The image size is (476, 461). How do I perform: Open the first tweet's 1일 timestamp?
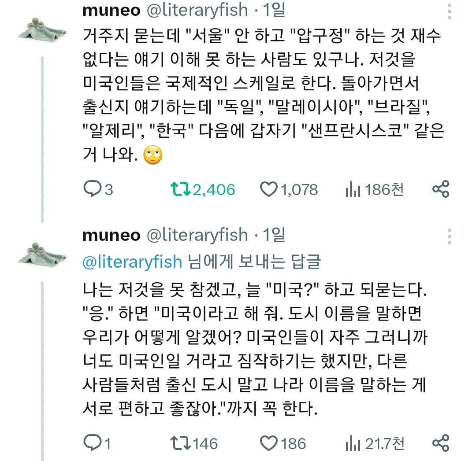pyautogui.click(x=274, y=11)
